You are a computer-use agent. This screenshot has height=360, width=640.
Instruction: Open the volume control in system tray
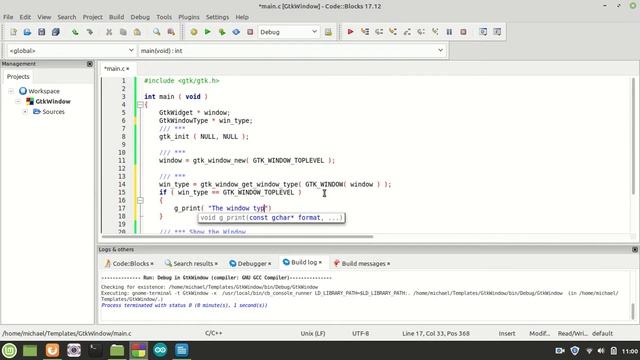pyautogui.click(x=601, y=351)
